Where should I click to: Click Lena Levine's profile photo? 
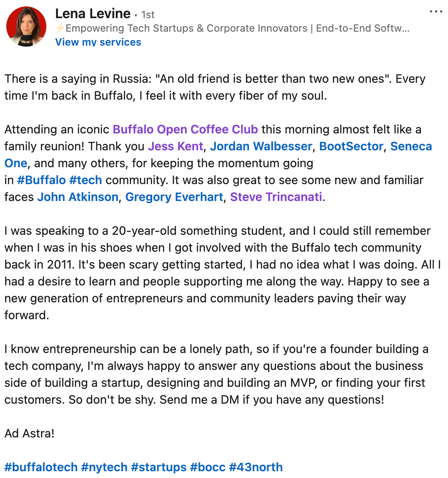coord(26,26)
